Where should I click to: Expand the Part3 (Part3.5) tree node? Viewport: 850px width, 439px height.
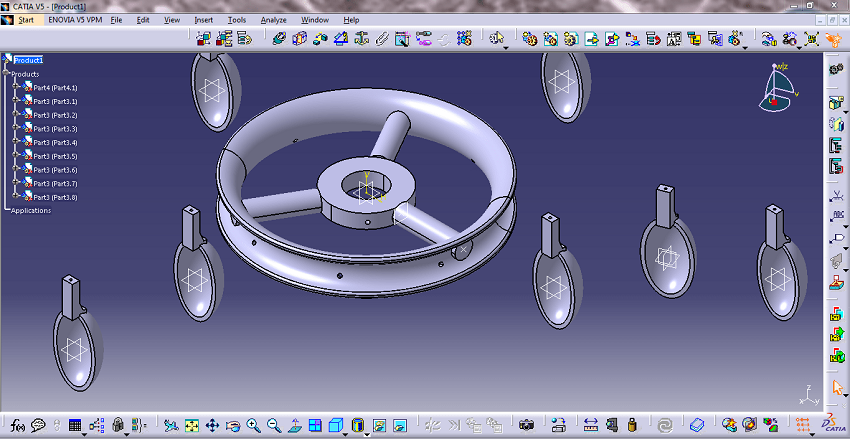16,156
